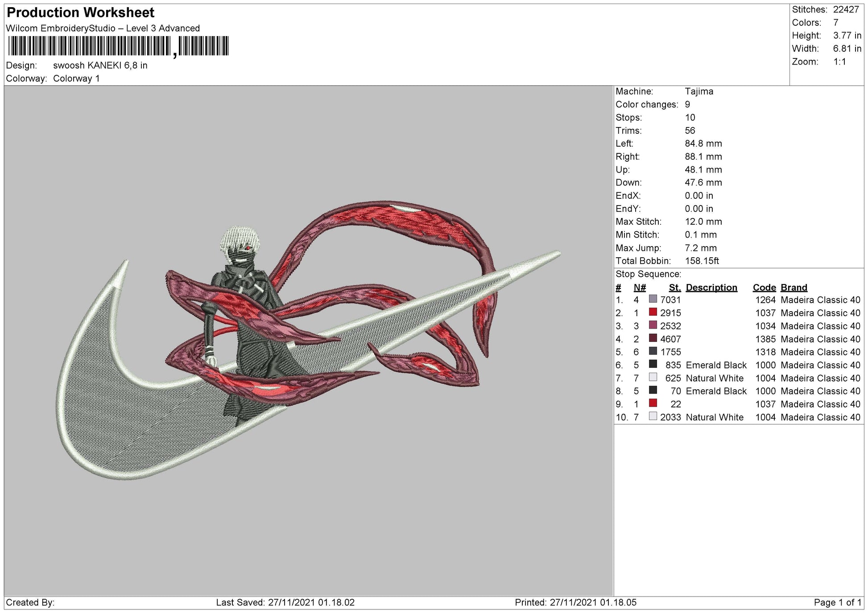Click the Up value 48.1 mm
The height and width of the screenshot is (613, 868).
point(703,169)
